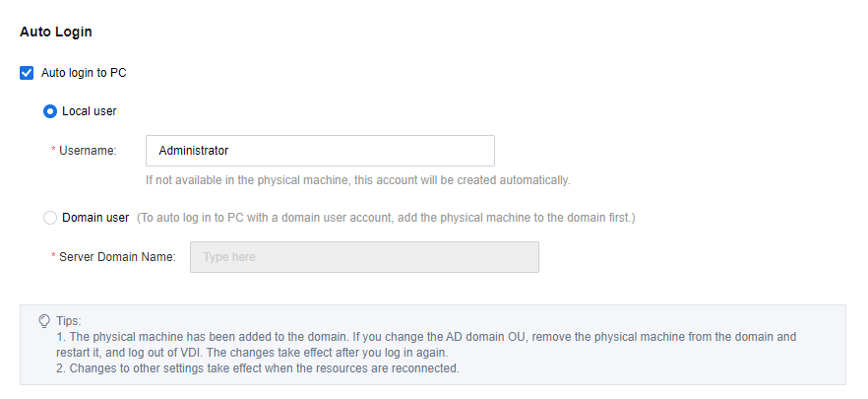Click the "Server Domain Name:" field label
This screenshot has height=399, width=868.
117,257
